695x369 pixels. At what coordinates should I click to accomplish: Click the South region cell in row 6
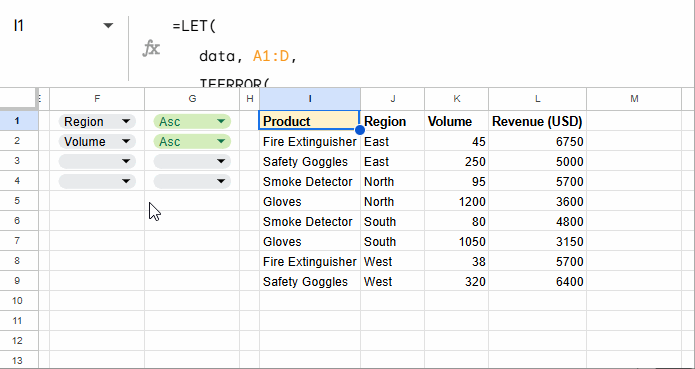pos(392,221)
